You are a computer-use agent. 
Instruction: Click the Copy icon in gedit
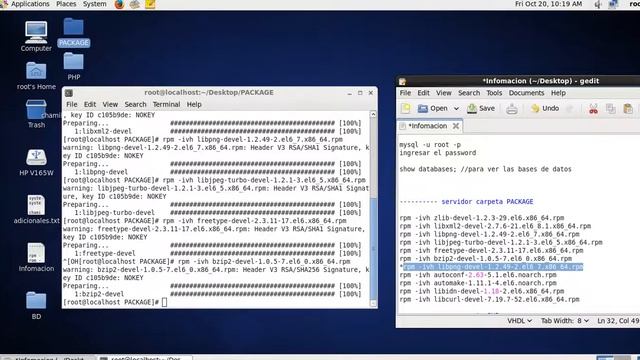[611, 109]
